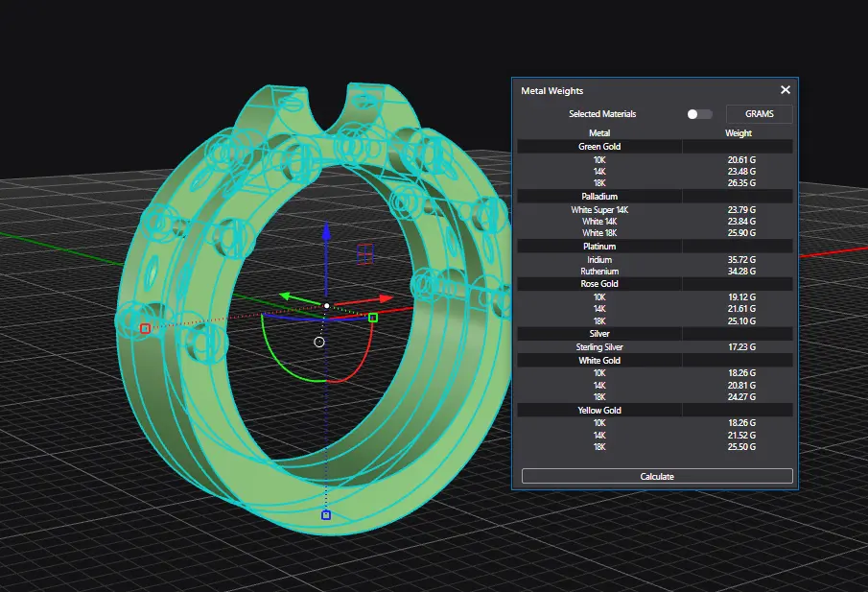Screen dimensions: 868x592
Task: Click the green Y-axis gumball arrow
Action: tap(285, 296)
